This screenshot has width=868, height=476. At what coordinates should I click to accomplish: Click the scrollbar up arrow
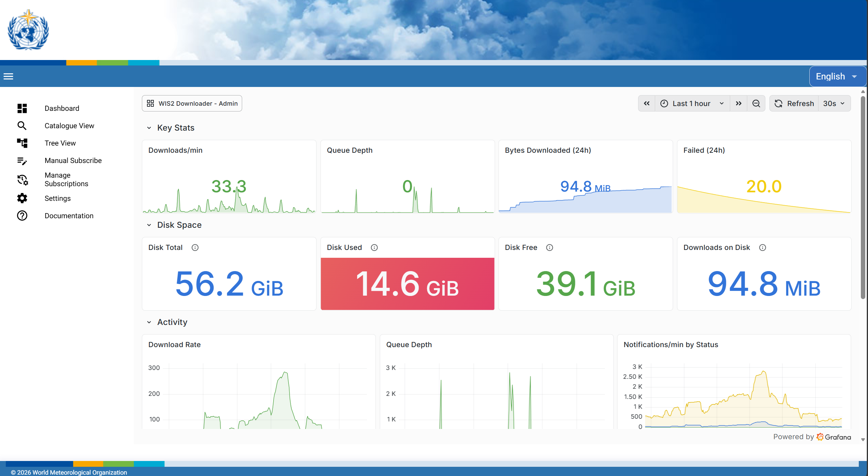point(863,91)
